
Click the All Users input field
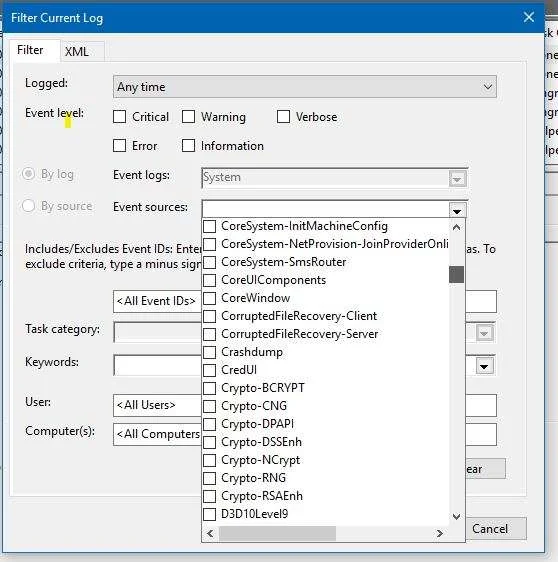157,405
